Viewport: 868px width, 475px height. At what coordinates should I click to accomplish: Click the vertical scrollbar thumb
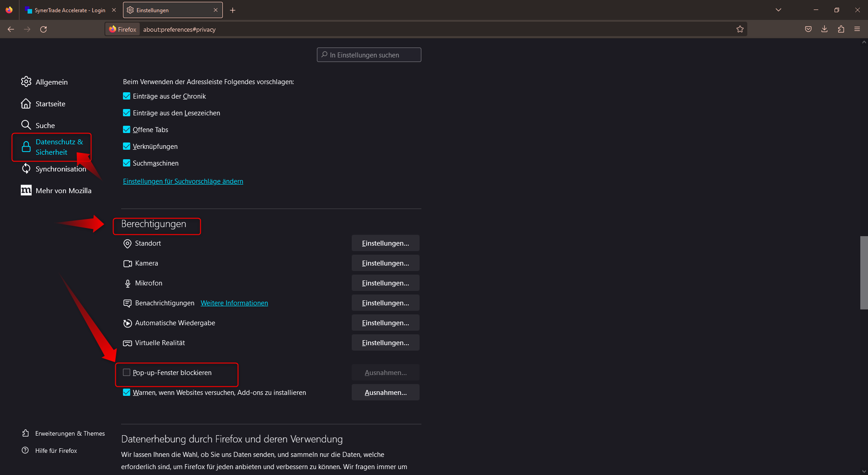pos(863,272)
